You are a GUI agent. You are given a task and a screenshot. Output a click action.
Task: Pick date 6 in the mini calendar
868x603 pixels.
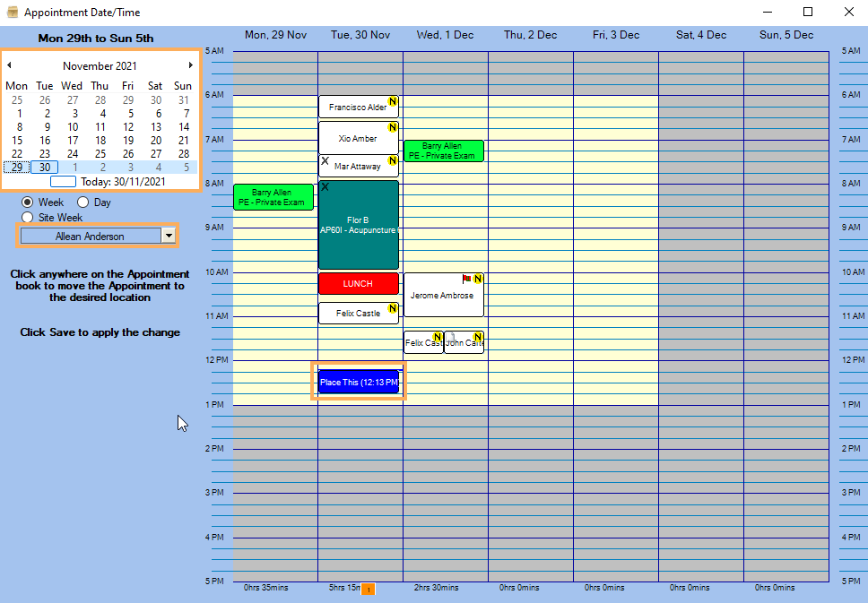point(159,114)
